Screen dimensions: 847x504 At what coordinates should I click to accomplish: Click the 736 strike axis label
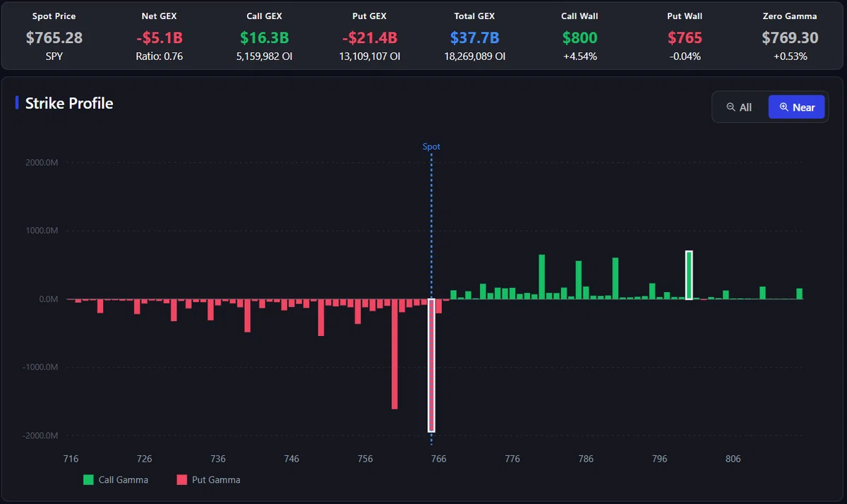218,459
